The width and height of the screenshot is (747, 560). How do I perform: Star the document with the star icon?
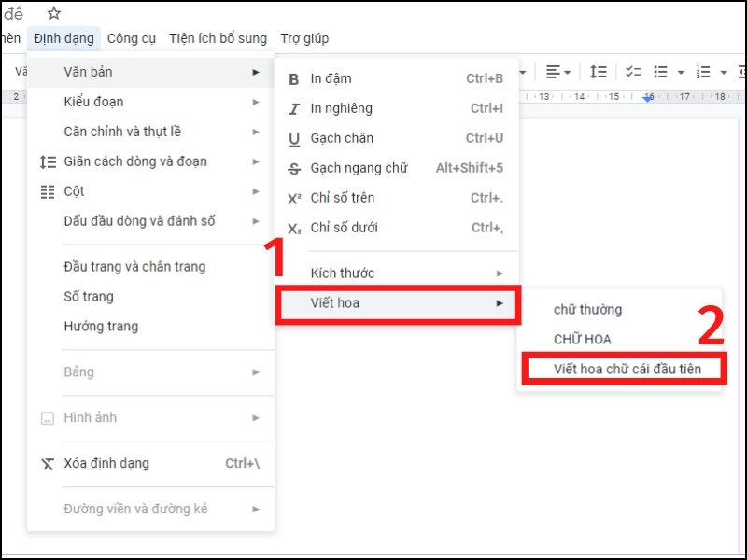pyautogui.click(x=54, y=13)
